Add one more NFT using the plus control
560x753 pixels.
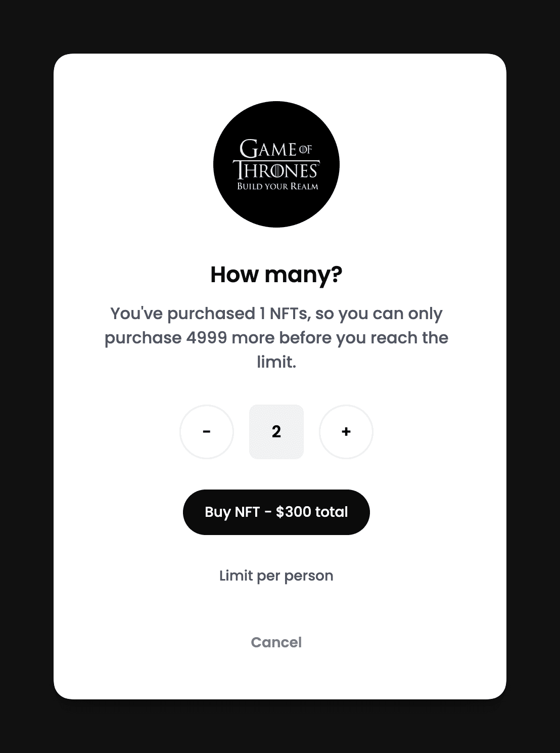point(346,432)
